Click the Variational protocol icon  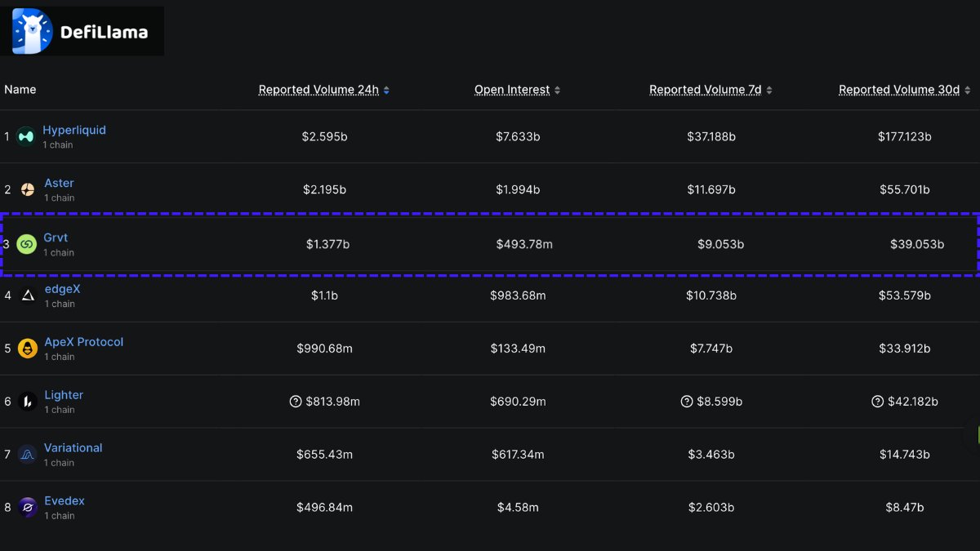click(27, 455)
